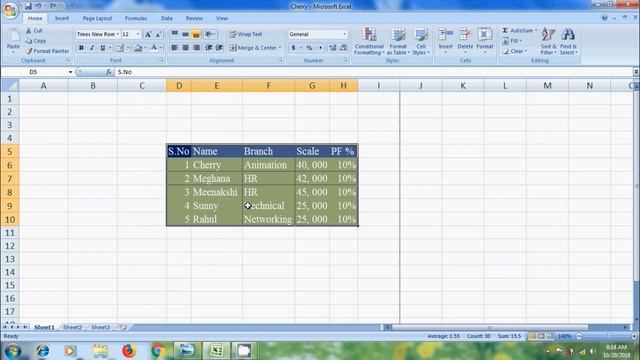Click the Decrease Indent icon
Image resolution: width=640 pixels, height=360 pixels.
209,48
